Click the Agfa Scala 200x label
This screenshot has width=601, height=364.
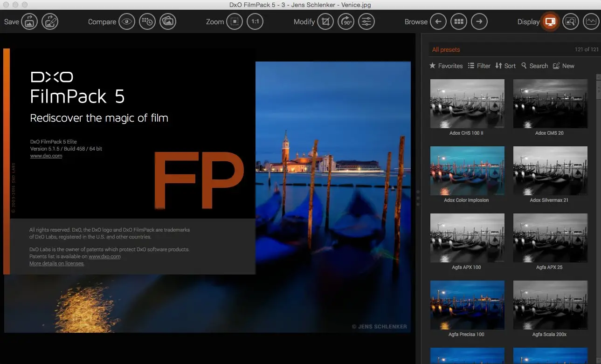(550, 334)
